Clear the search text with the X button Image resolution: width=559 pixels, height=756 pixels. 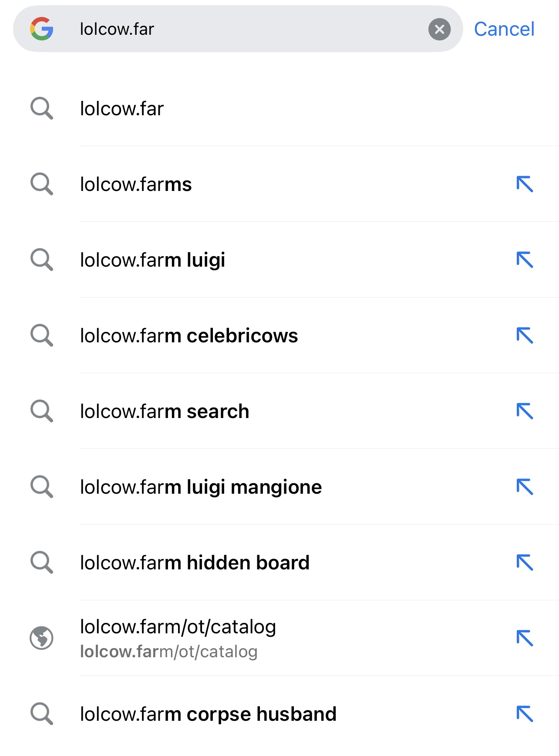(439, 29)
